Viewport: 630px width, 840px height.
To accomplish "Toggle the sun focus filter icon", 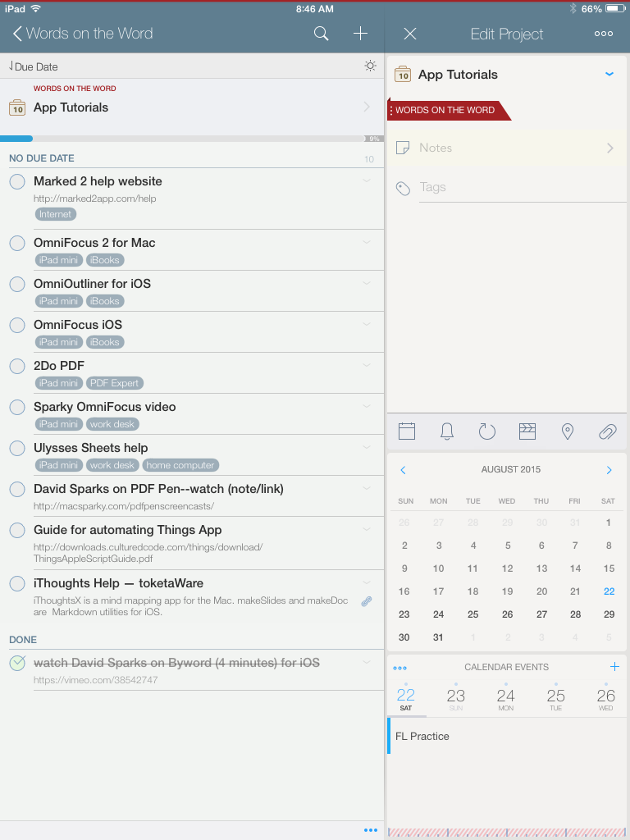I will [371, 66].
